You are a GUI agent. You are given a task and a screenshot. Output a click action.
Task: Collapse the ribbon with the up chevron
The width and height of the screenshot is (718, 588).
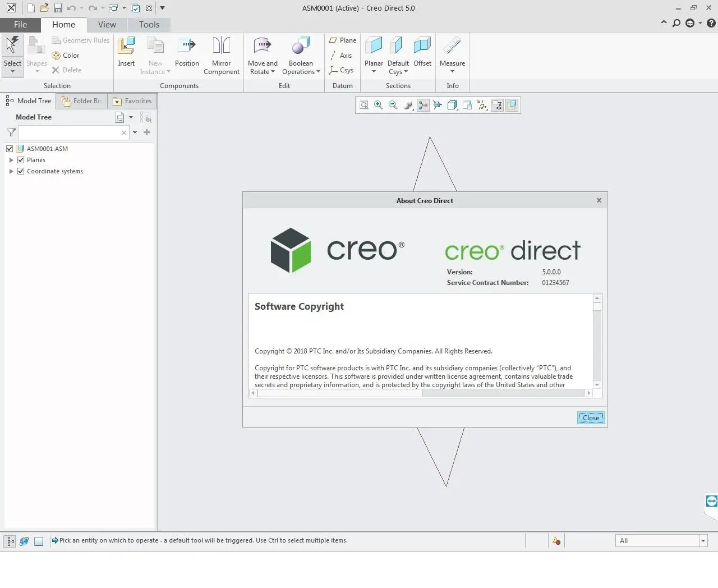tap(664, 22)
